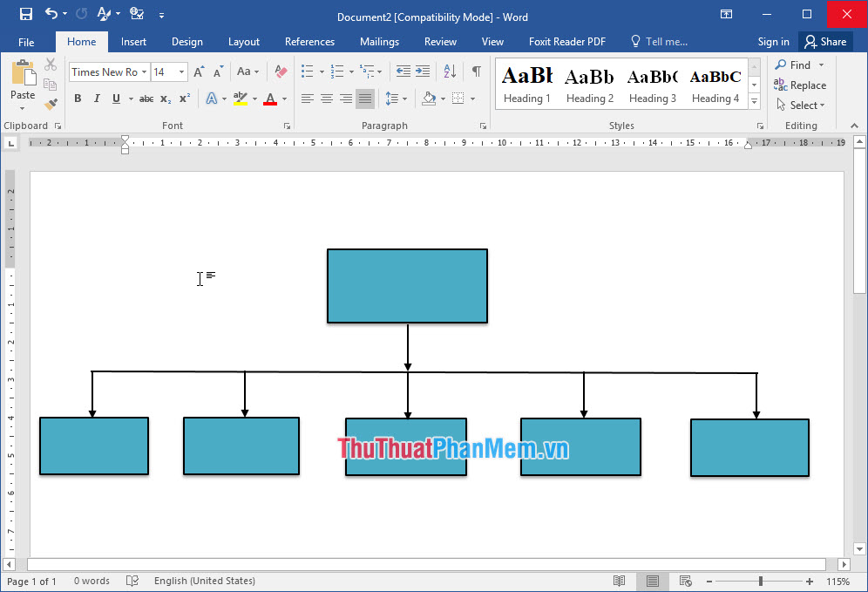
Task: Open the Line Spacing dropdown
Action: click(395, 99)
